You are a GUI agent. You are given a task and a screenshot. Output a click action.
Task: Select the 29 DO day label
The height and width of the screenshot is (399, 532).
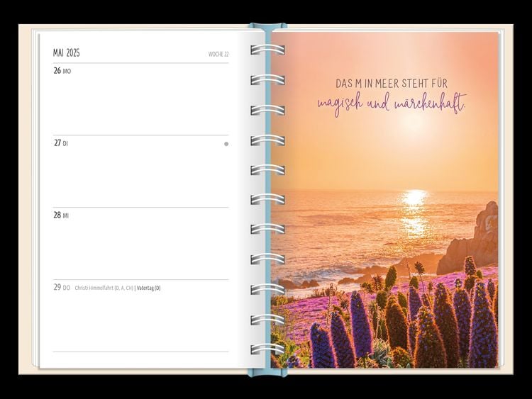coord(62,288)
